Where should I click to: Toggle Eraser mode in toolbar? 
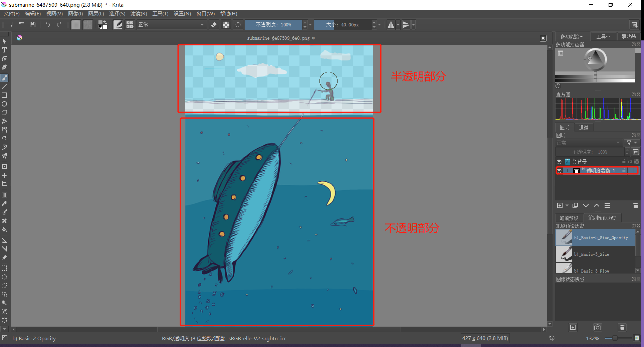coord(214,25)
